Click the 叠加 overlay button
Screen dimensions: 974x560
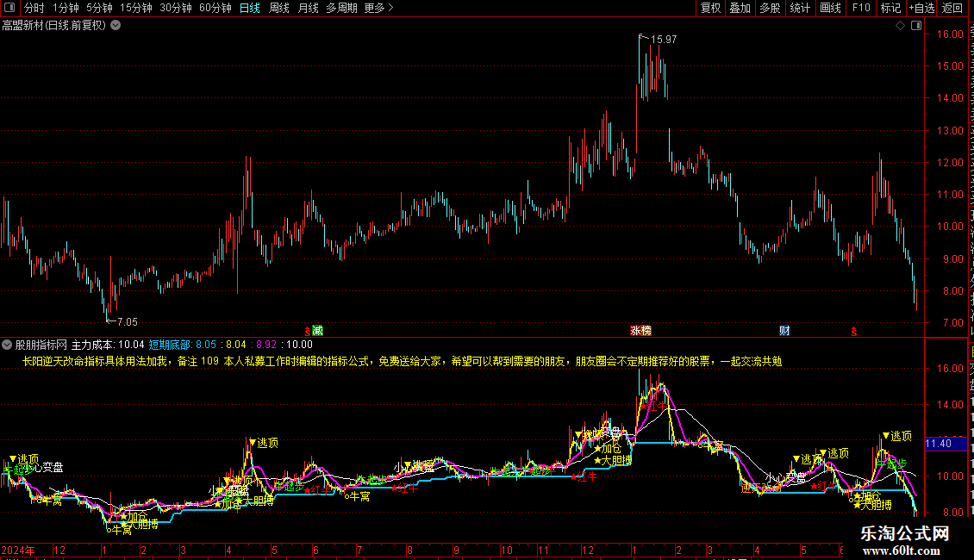point(740,8)
